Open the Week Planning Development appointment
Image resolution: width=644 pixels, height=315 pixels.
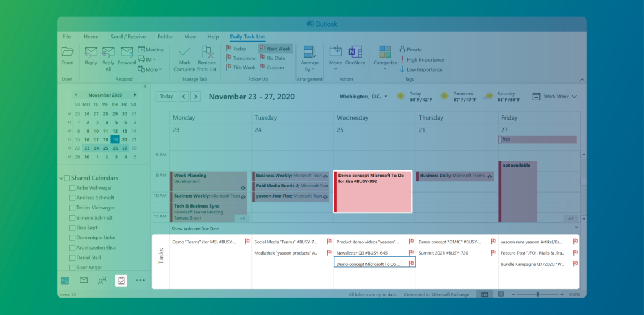208,181
